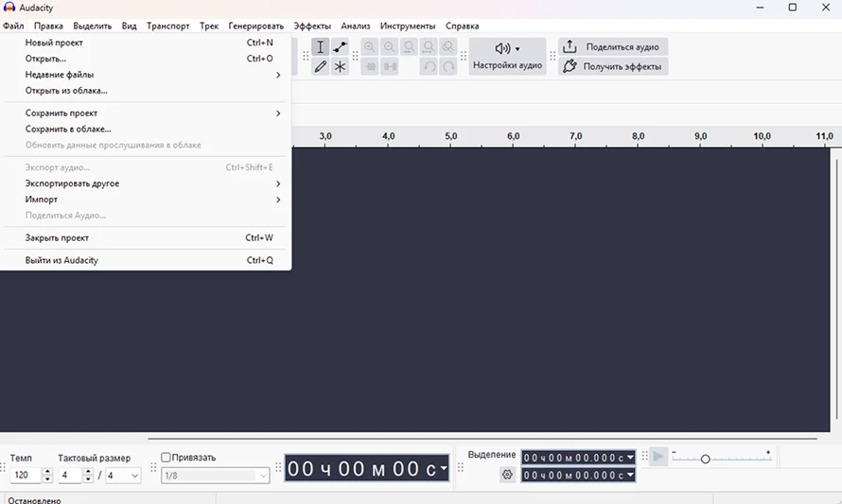Select the Envelope tool
Screen dimensions: 842x504
[x=341, y=47]
